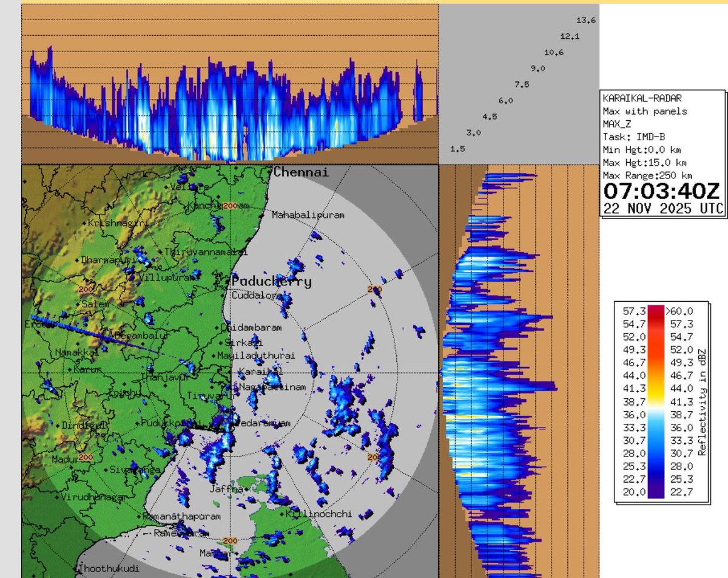Click the Ramanathapuram label

click(x=182, y=517)
